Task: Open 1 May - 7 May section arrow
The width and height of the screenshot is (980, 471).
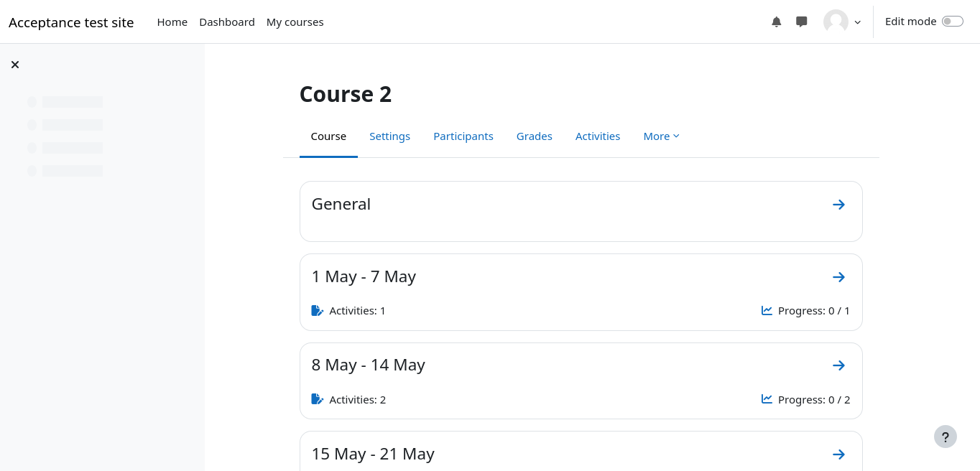Action: coord(838,277)
